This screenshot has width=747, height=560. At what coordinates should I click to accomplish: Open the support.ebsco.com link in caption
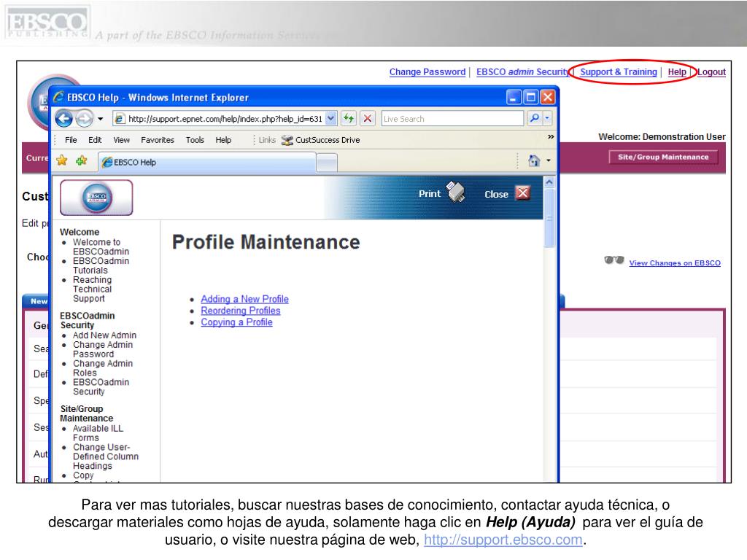point(503,540)
